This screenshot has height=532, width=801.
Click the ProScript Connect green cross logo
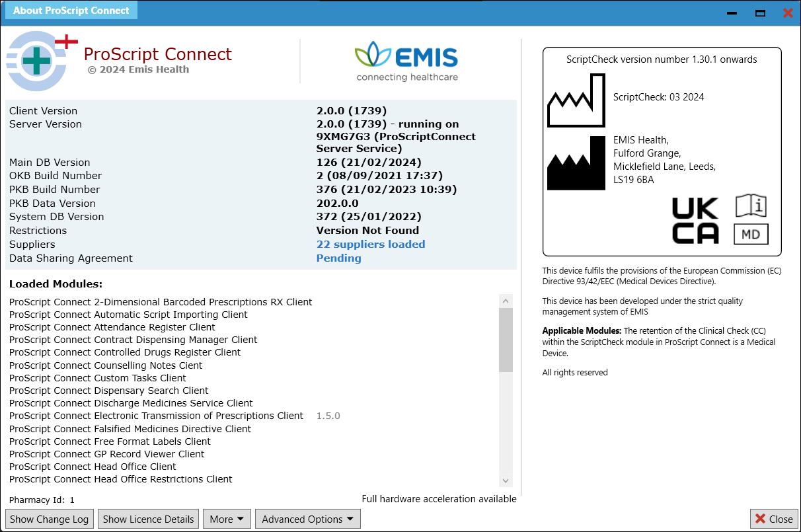point(42,61)
